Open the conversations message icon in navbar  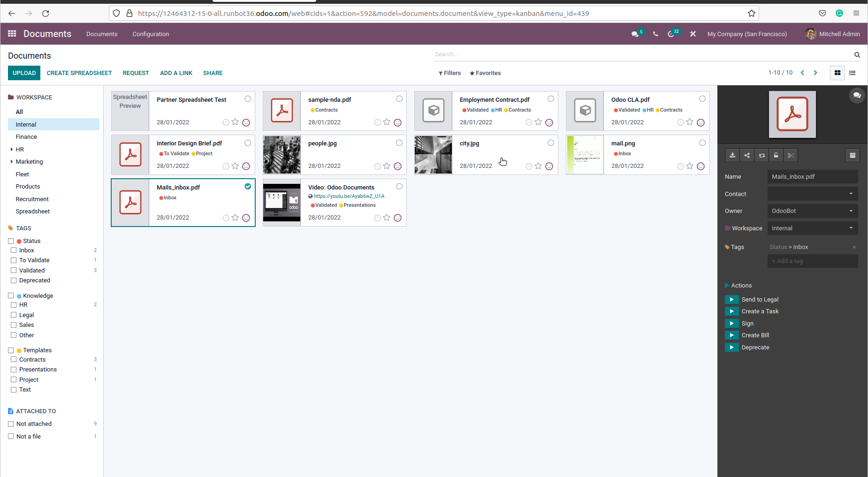click(635, 34)
